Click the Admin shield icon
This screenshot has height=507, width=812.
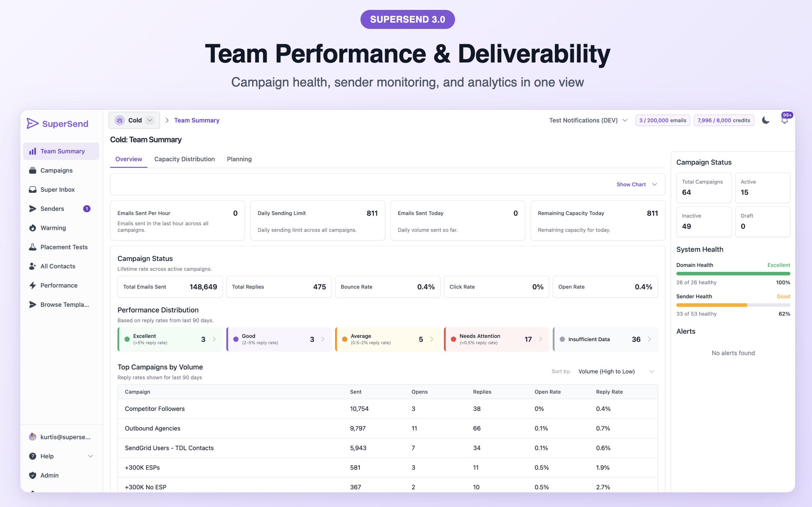click(32, 475)
